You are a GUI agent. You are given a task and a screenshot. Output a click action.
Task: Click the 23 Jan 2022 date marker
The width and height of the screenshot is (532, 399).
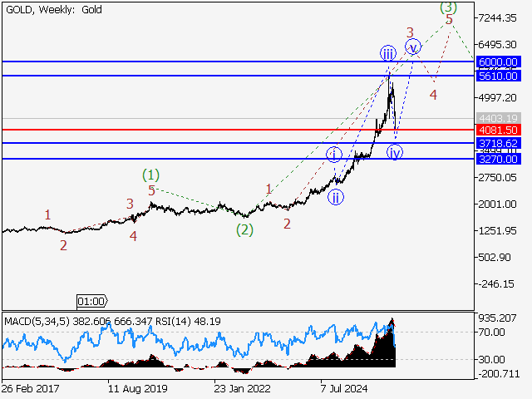[x=241, y=387]
